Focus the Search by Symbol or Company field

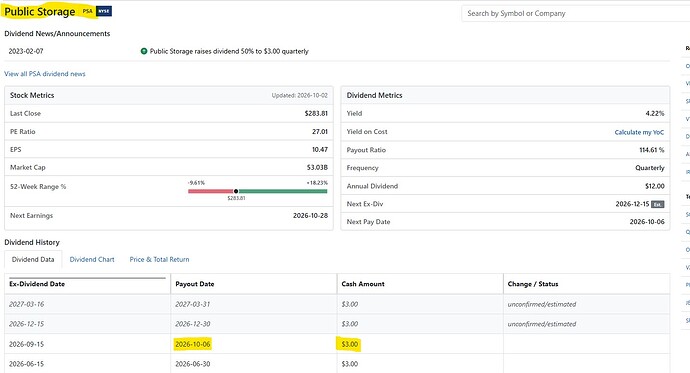pyautogui.click(x=576, y=13)
